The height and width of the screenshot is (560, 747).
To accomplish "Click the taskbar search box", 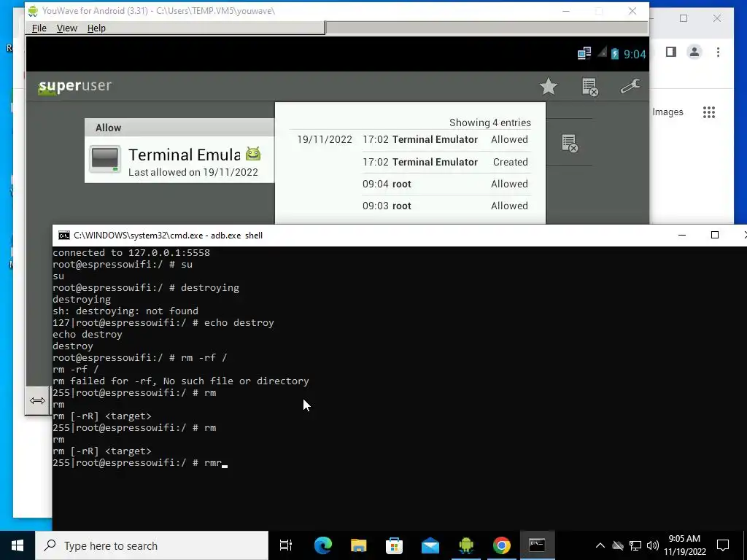I will click(x=152, y=545).
